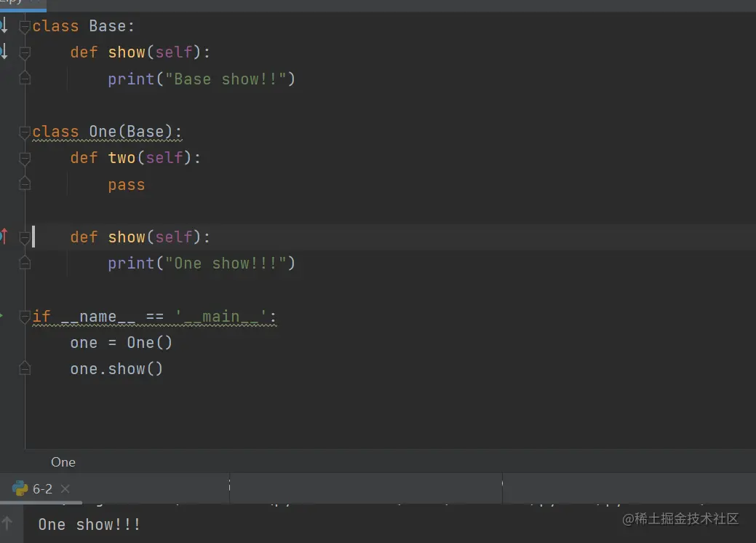Image resolution: width=756 pixels, height=543 pixels.
Task: Click the method name two
Action: click(122, 158)
